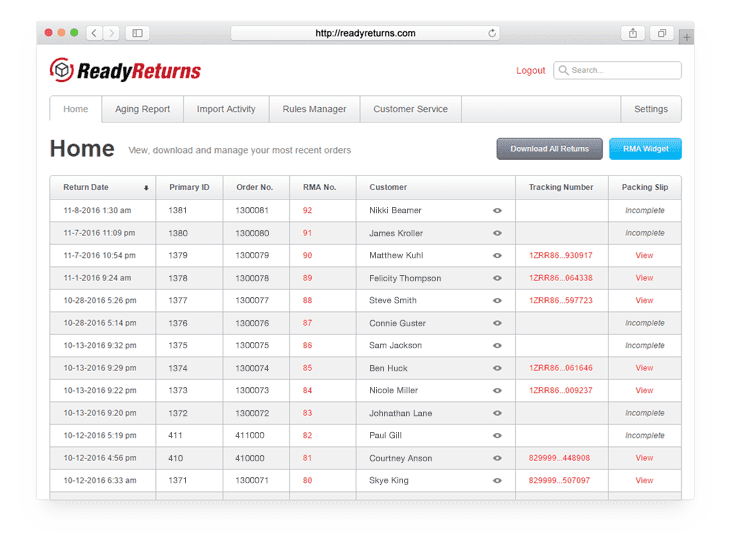View Johnathan Lane details eye icon
Screen dimensions: 730x551
coord(497,413)
